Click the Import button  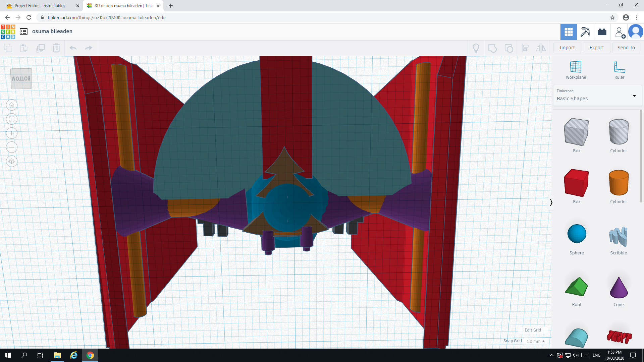tap(567, 48)
